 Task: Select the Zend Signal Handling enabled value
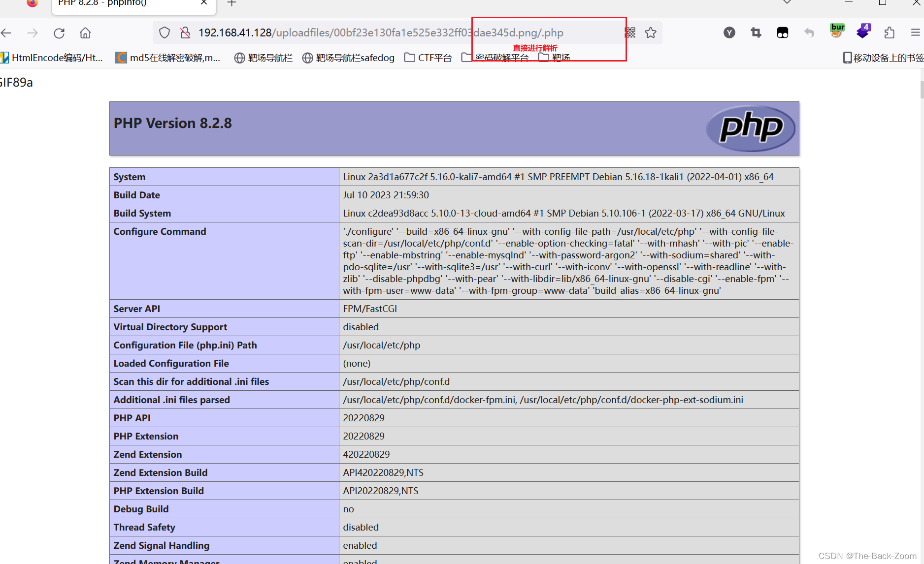pos(360,545)
